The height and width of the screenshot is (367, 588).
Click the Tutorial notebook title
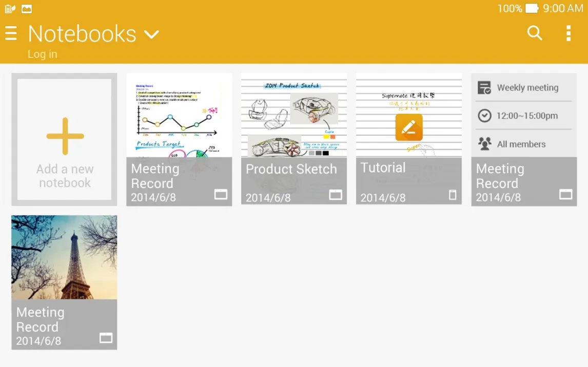[x=383, y=168]
